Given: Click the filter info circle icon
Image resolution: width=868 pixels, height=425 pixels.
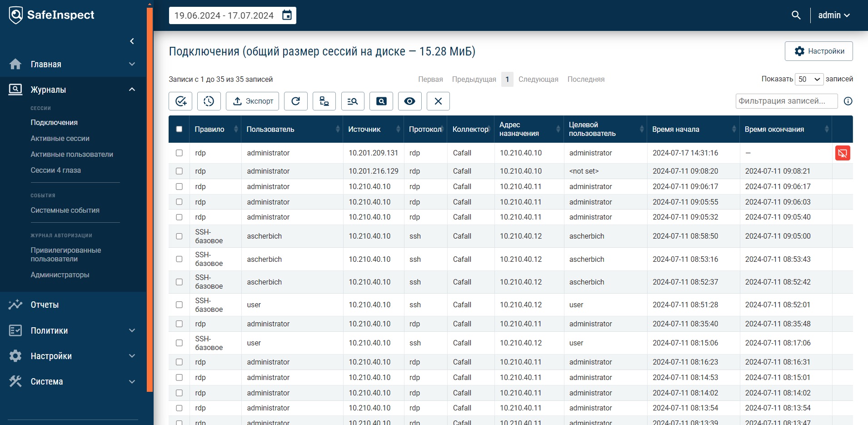Looking at the screenshot, I should point(848,101).
